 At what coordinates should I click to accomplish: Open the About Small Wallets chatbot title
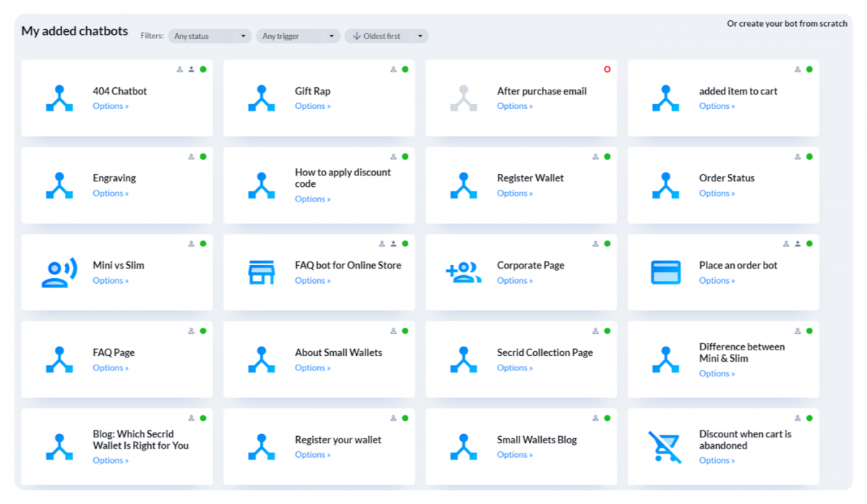coord(338,352)
